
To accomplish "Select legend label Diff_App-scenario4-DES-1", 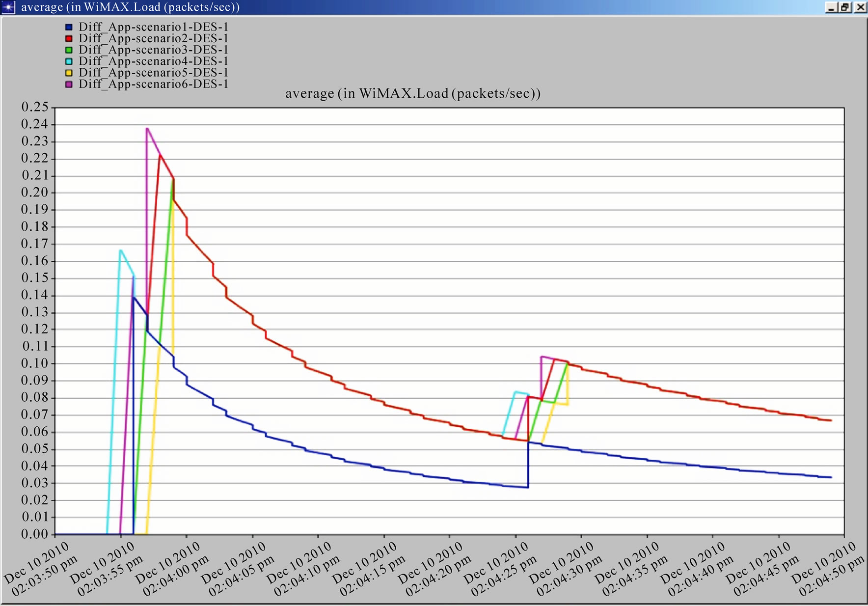I will pos(154,61).
